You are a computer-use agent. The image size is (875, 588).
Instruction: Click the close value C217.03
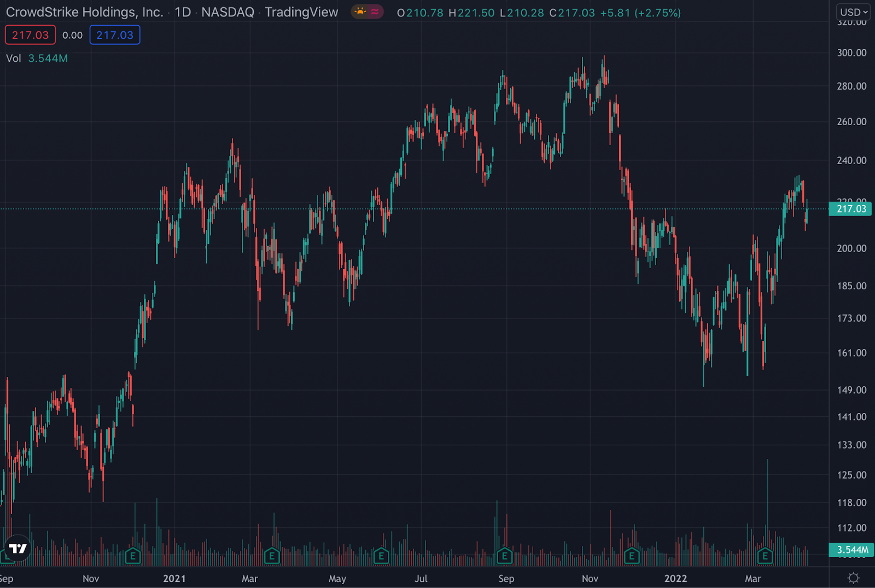click(x=572, y=13)
